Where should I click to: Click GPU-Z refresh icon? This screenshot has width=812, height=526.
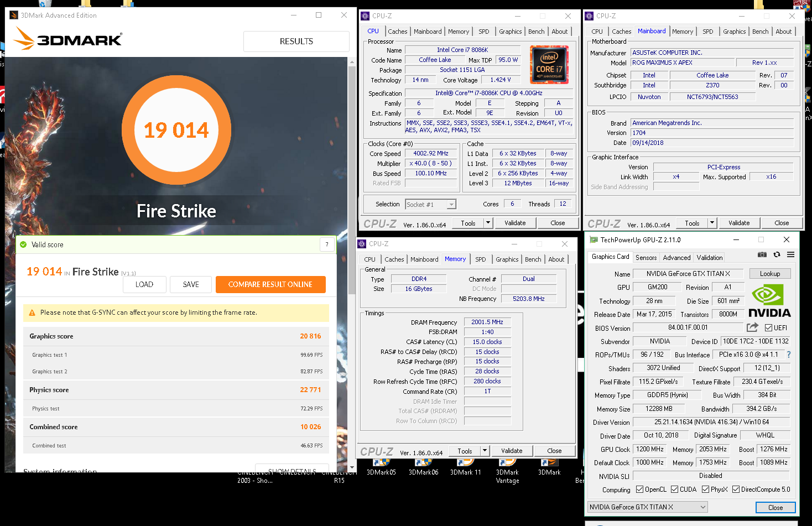click(x=777, y=254)
